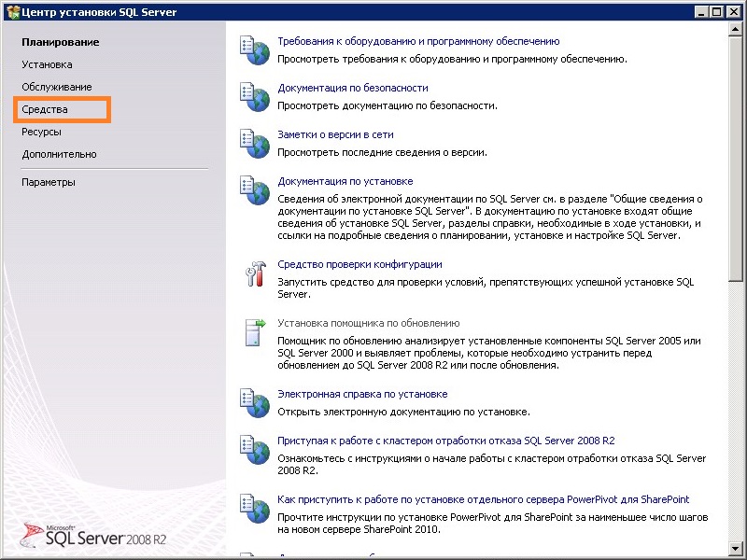Go to the Ресурсы section
The image size is (747, 560).
41,132
